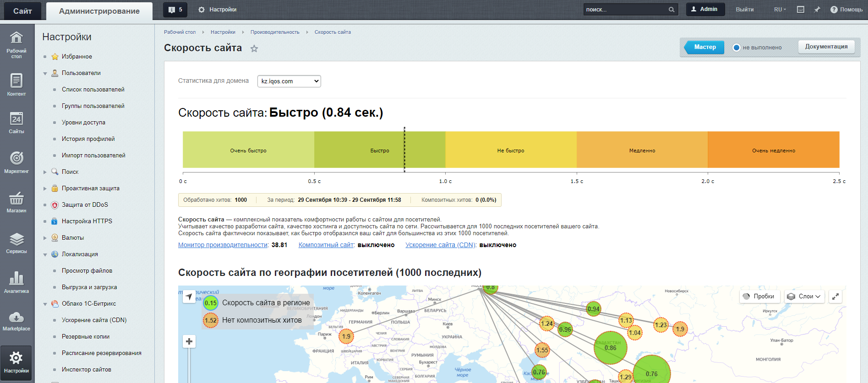Click the 1.9 marker near Париж
This screenshot has width=868, height=383.
pyautogui.click(x=346, y=336)
